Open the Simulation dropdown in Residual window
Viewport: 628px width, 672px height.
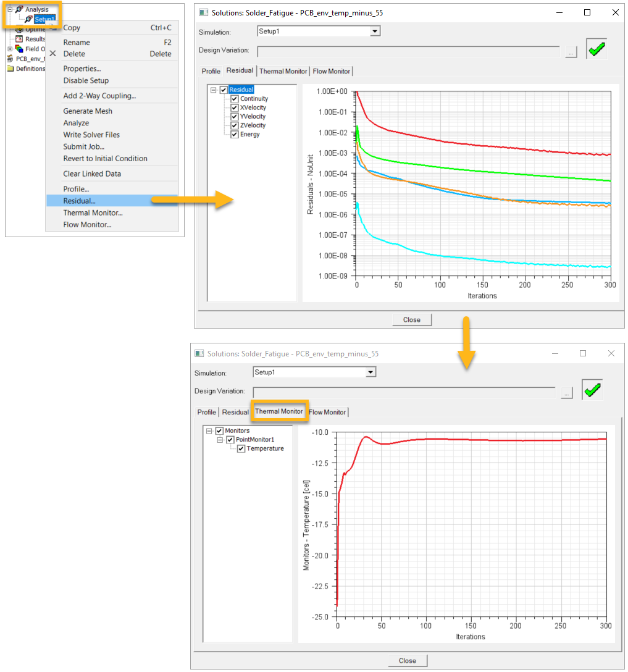pyautogui.click(x=375, y=31)
